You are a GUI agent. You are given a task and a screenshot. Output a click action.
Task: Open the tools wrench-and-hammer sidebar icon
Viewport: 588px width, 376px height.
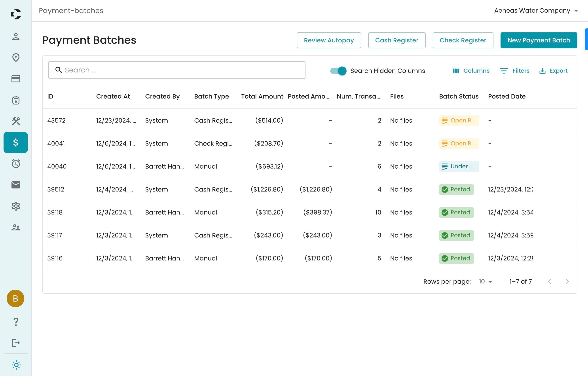16,121
